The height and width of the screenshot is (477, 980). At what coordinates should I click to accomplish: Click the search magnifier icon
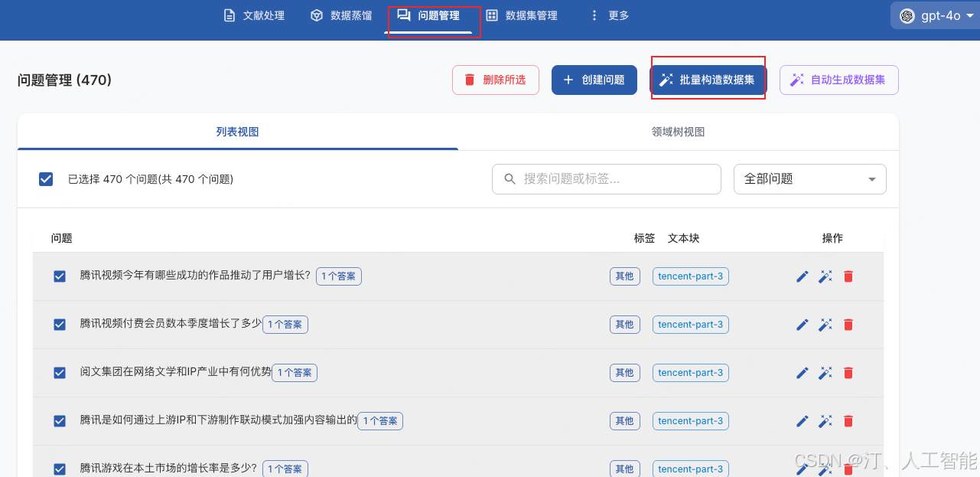click(510, 178)
